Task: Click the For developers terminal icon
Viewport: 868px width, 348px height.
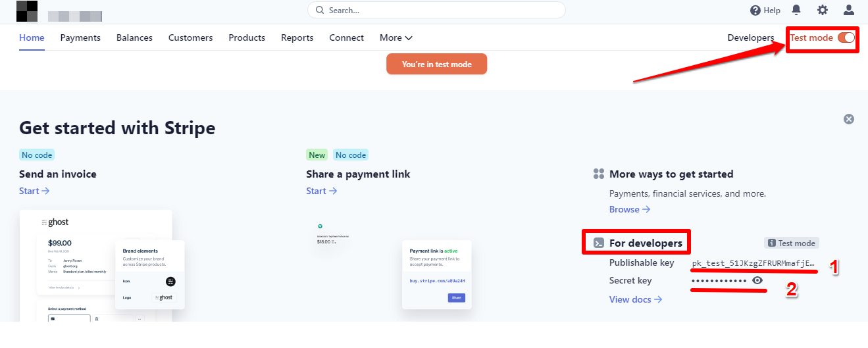Action: click(x=599, y=243)
